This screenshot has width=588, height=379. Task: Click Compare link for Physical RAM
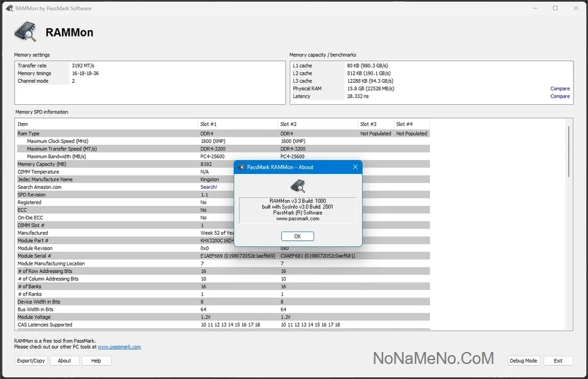pyautogui.click(x=560, y=88)
